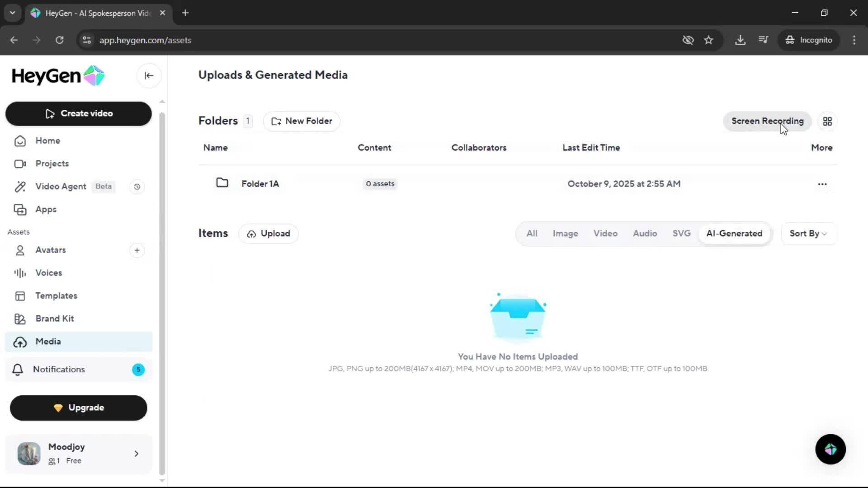Select the Image filter tab
Image resolution: width=868 pixels, height=488 pixels.
click(x=565, y=234)
